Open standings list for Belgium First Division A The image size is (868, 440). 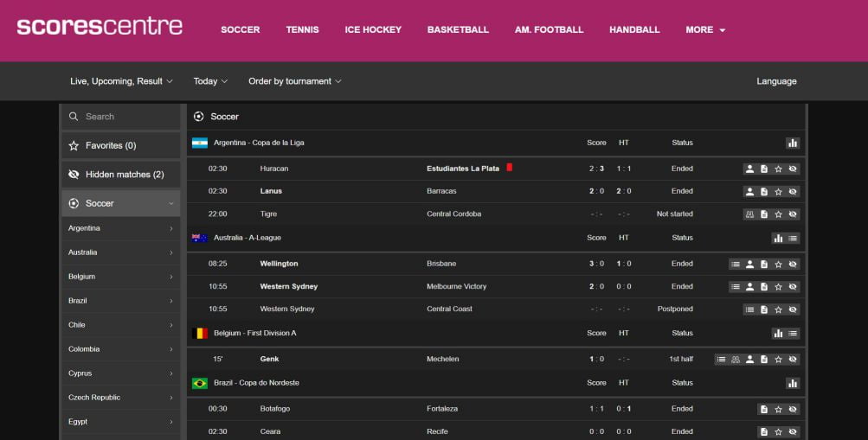[793, 334]
